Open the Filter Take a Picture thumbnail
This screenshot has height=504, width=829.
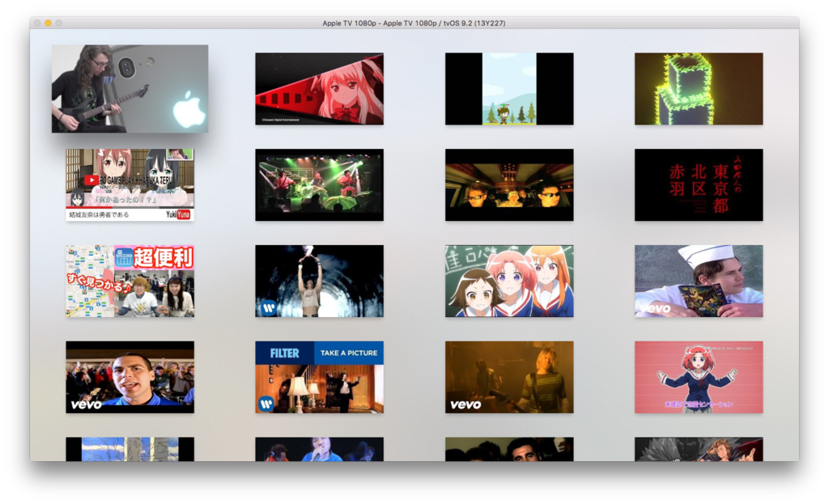point(319,377)
